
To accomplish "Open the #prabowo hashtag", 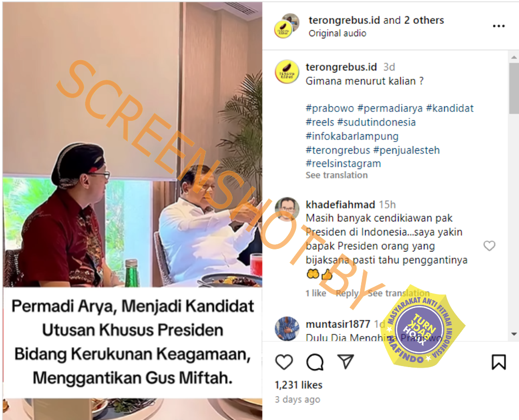I will point(330,108).
